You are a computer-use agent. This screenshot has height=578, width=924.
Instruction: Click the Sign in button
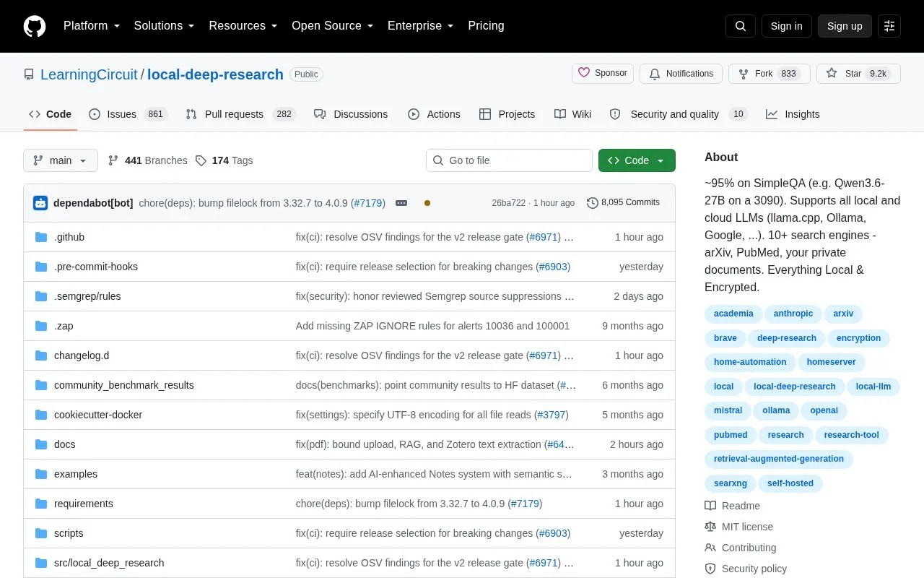786,26
